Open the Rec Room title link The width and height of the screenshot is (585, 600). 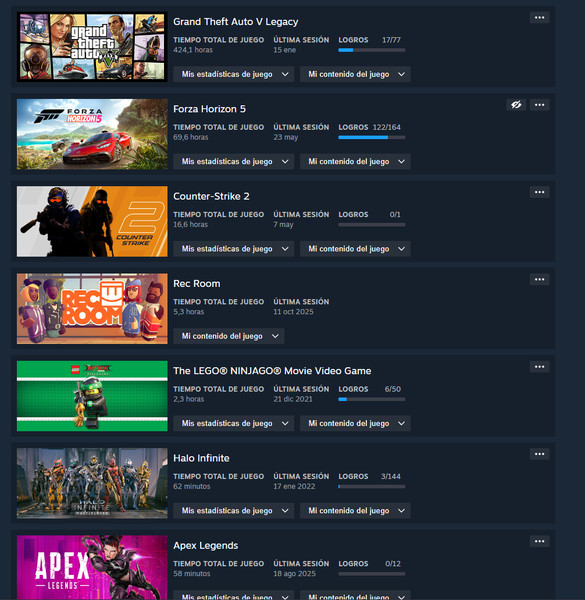pyautogui.click(x=197, y=284)
